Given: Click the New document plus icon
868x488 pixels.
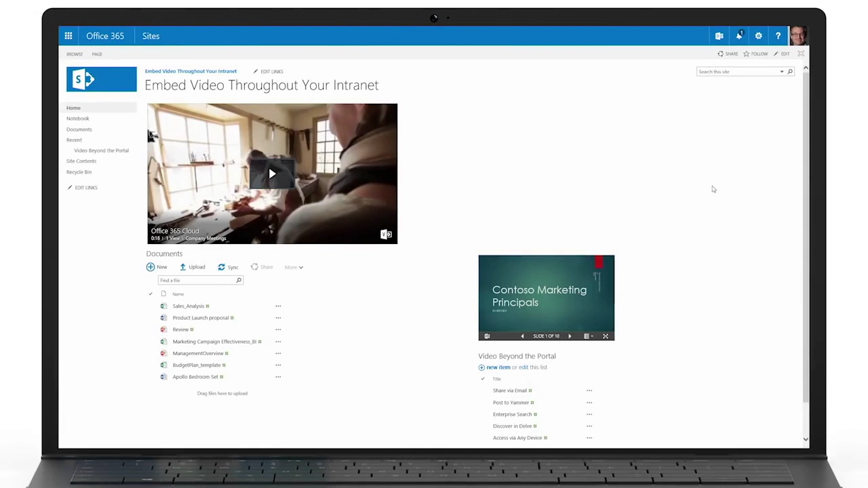Looking at the screenshot, I should pos(151,267).
